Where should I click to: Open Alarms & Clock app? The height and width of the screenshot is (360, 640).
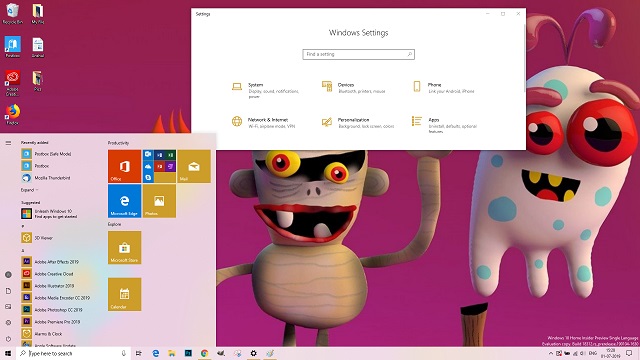coord(42,334)
